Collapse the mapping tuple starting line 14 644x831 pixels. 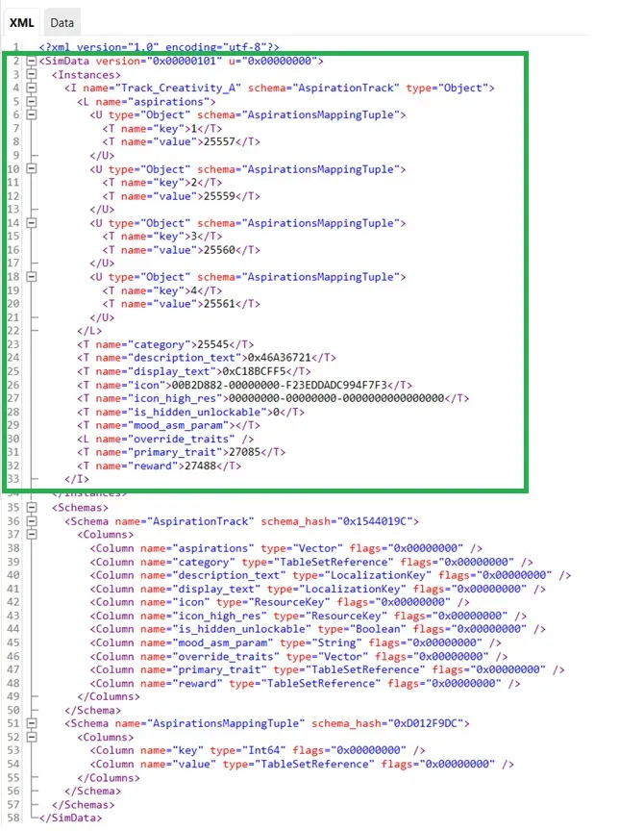pos(32,222)
